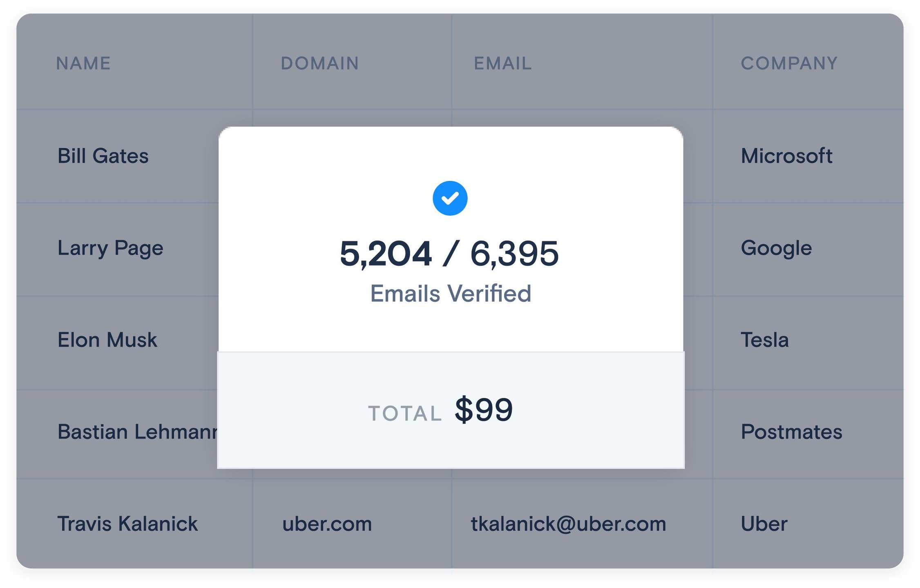Click the blue verified checkmark icon

click(450, 198)
